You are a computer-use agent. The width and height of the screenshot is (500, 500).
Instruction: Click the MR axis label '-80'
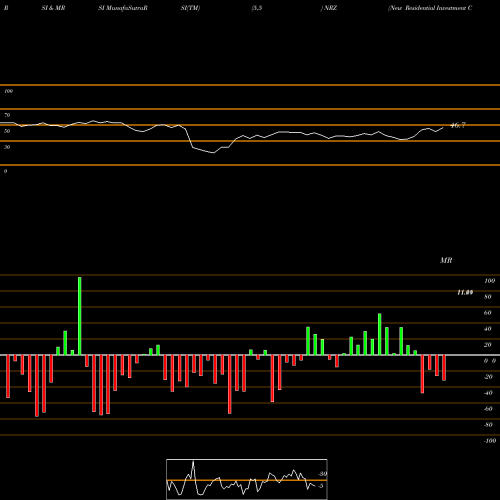click(488, 425)
